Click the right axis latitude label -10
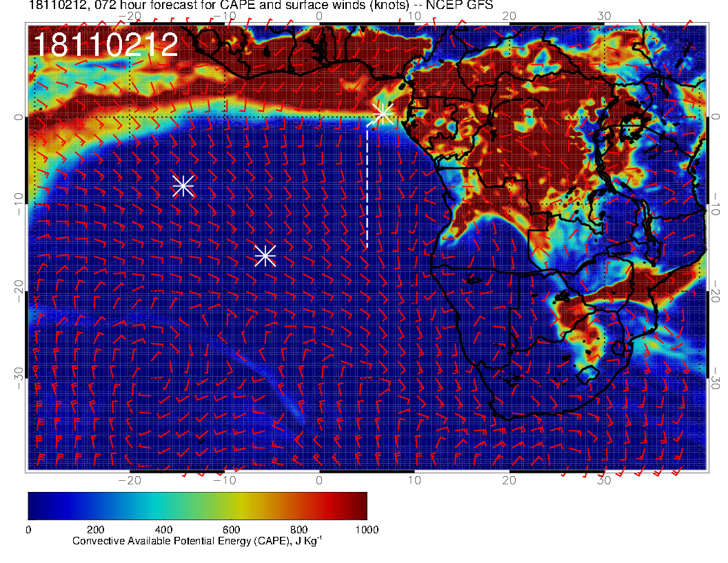The image size is (728, 563). [x=716, y=204]
